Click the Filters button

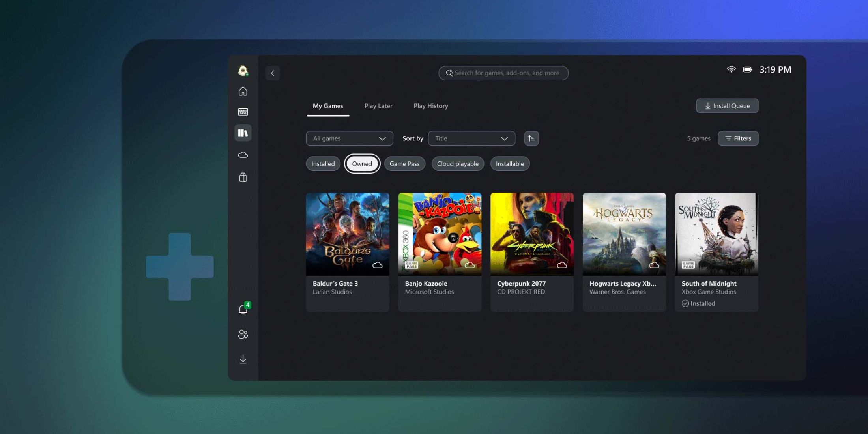(x=738, y=138)
